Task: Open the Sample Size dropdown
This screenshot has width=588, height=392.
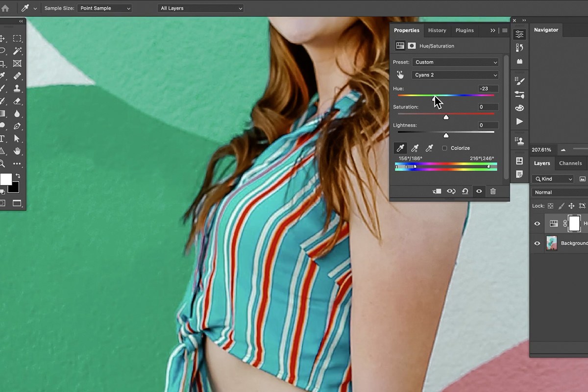Action: click(104, 8)
